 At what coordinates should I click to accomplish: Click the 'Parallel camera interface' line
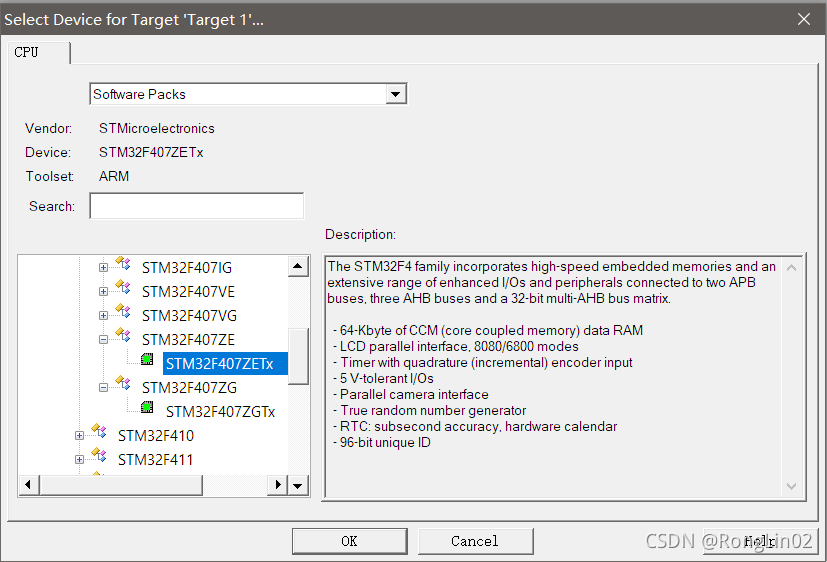(x=411, y=394)
